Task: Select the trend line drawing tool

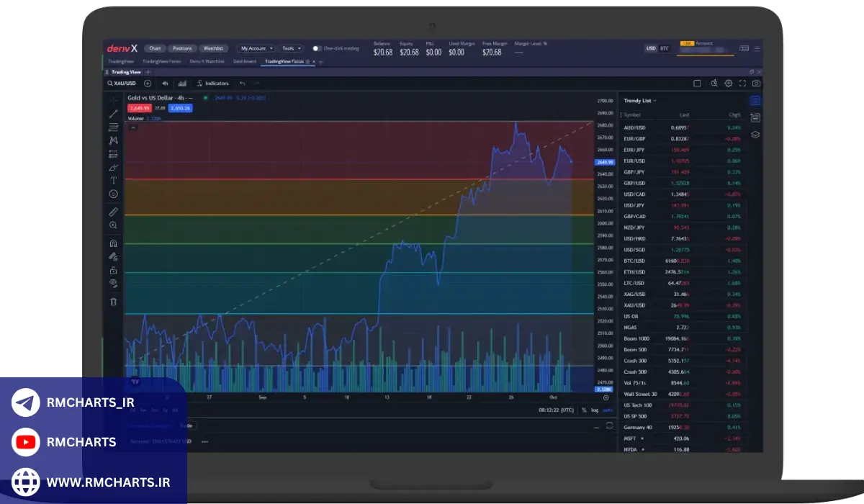Action: pos(113,114)
